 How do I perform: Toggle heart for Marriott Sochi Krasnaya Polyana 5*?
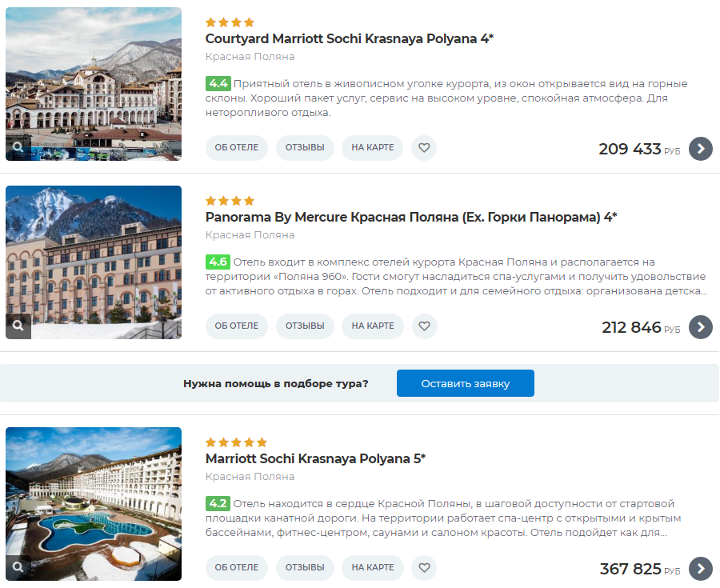[424, 568]
